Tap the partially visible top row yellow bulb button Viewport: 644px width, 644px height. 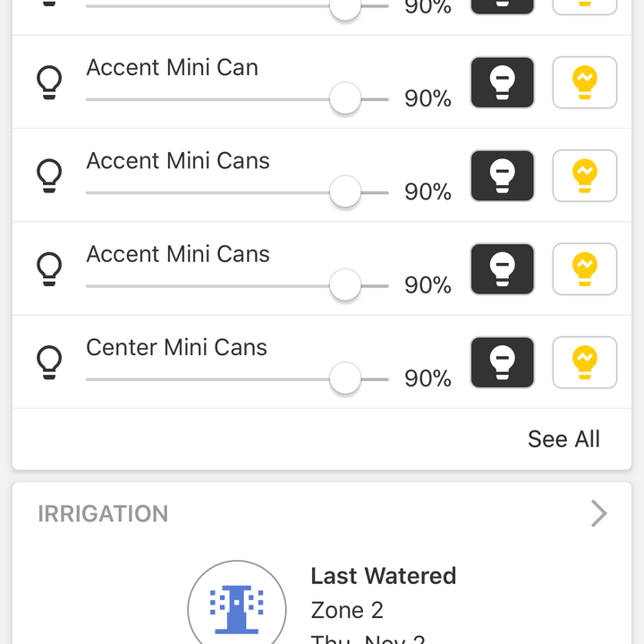point(584,7)
